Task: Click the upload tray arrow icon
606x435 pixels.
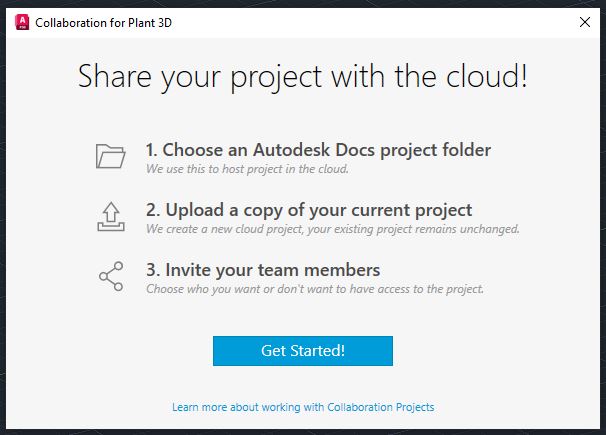Action: tap(110, 216)
